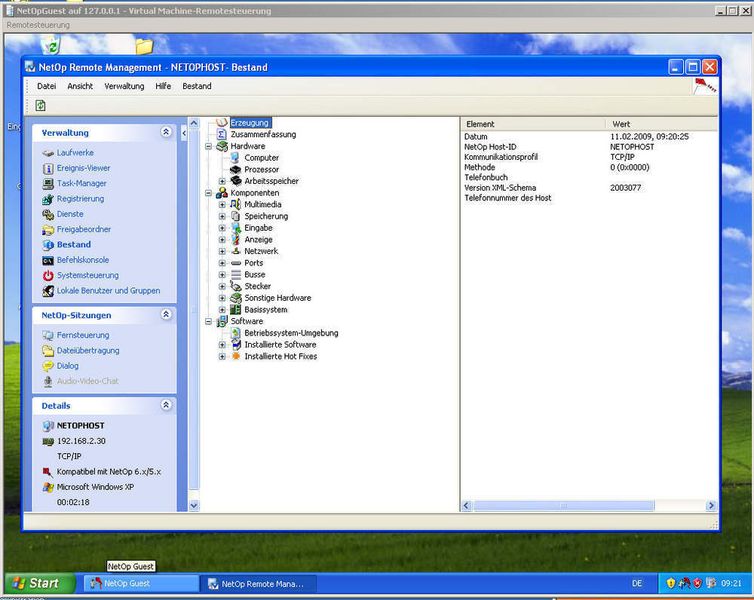Expand the Speicherung node

point(222,216)
